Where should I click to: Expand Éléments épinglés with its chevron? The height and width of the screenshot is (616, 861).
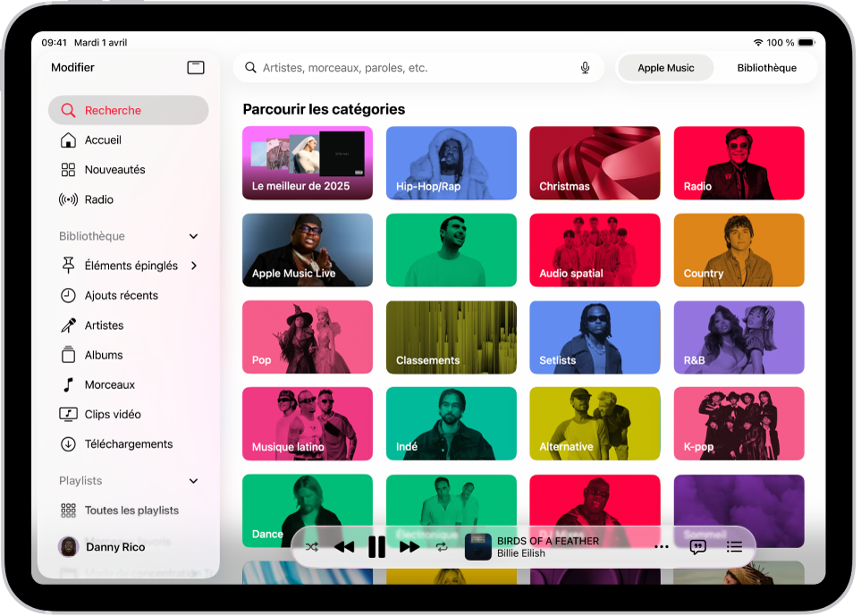(194, 266)
